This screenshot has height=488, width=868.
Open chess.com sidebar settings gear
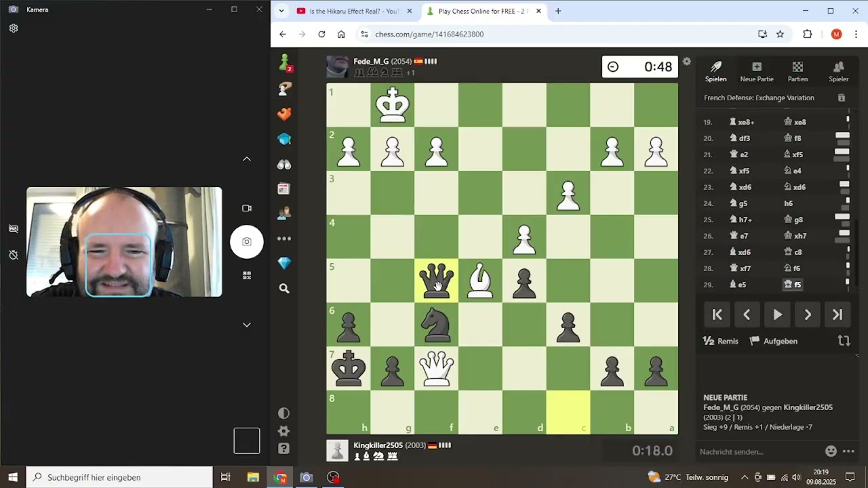tap(284, 431)
